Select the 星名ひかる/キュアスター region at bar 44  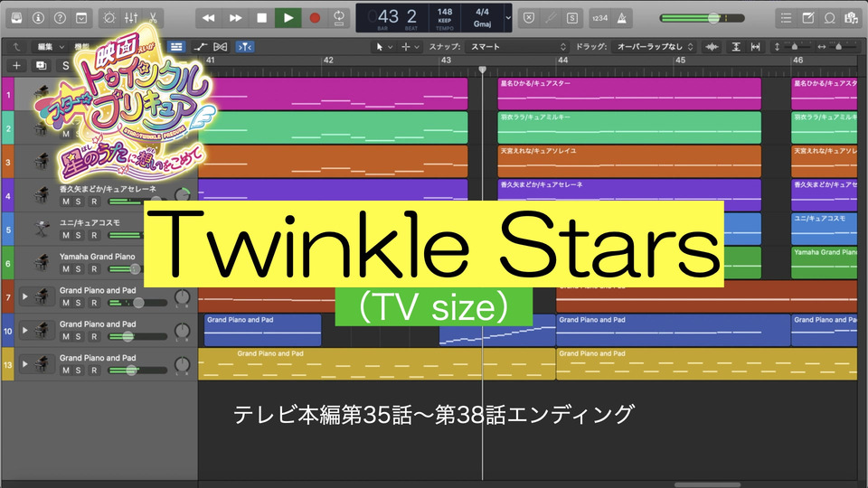pos(629,93)
